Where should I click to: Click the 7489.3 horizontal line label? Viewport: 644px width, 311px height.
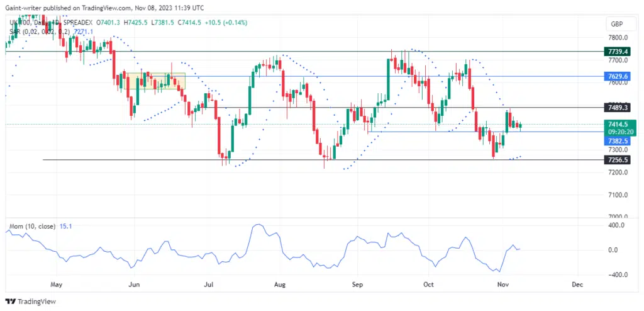click(615, 108)
